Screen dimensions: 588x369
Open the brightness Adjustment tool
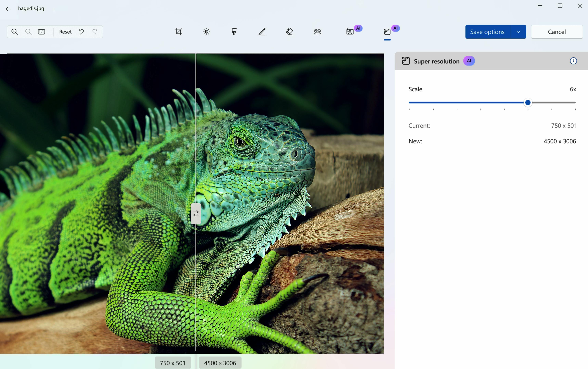pyautogui.click(x=206, y=32)
